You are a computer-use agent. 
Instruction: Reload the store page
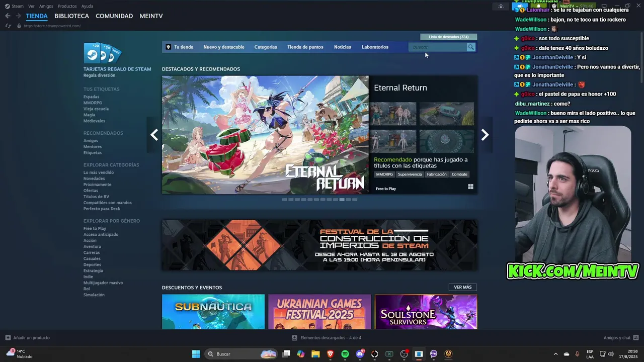8,26
